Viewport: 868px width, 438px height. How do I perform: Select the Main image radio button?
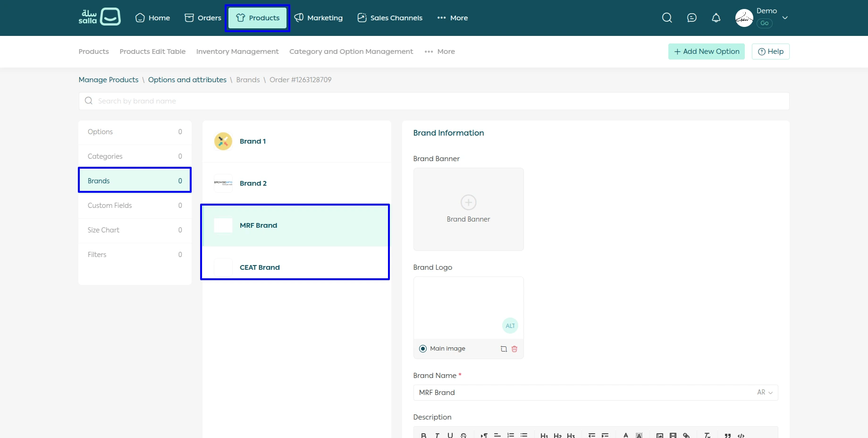click(423, 349)
